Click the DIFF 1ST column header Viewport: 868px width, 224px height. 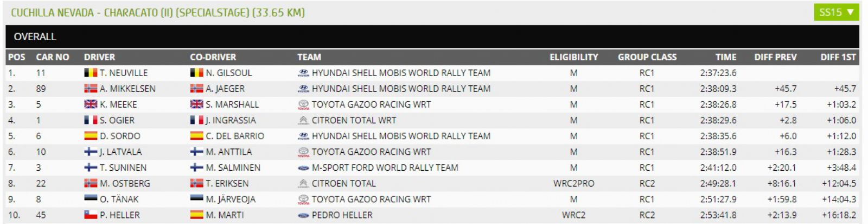click(x=838, y=57)
